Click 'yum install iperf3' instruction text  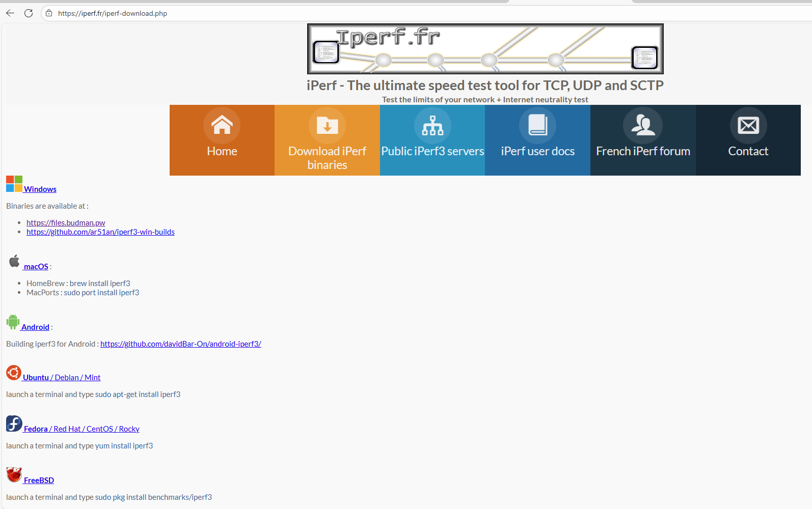124,446
